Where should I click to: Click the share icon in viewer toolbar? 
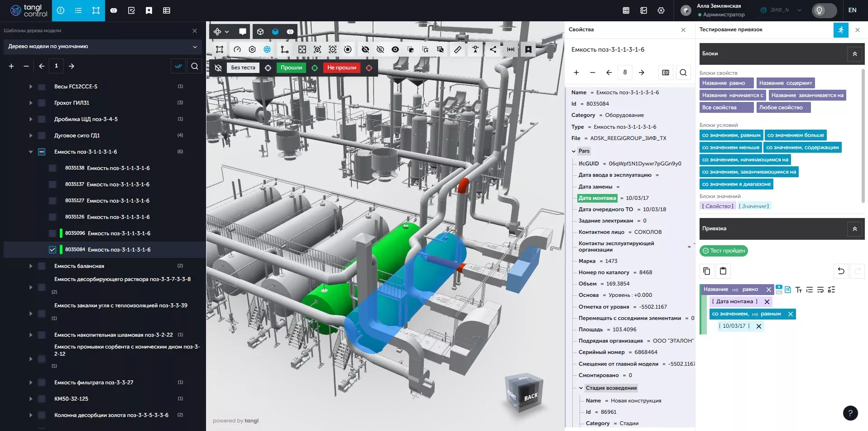pos(493,49)
